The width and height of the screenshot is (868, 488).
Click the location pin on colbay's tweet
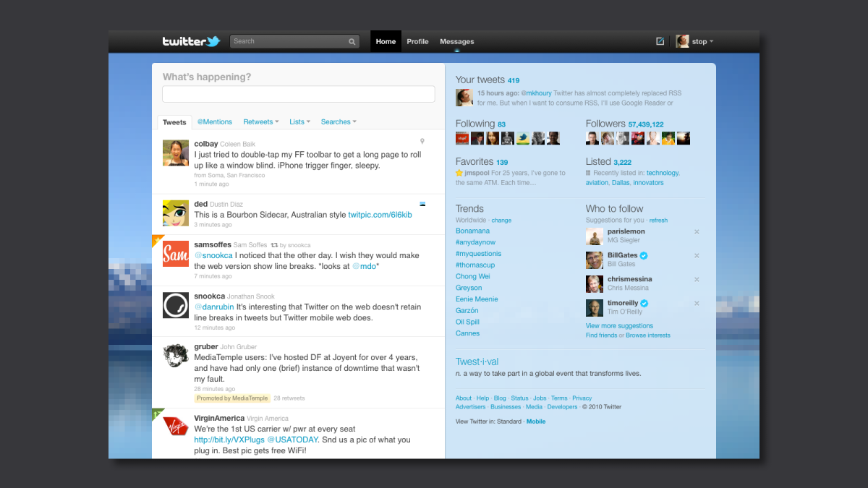click(x=422, y=141)
